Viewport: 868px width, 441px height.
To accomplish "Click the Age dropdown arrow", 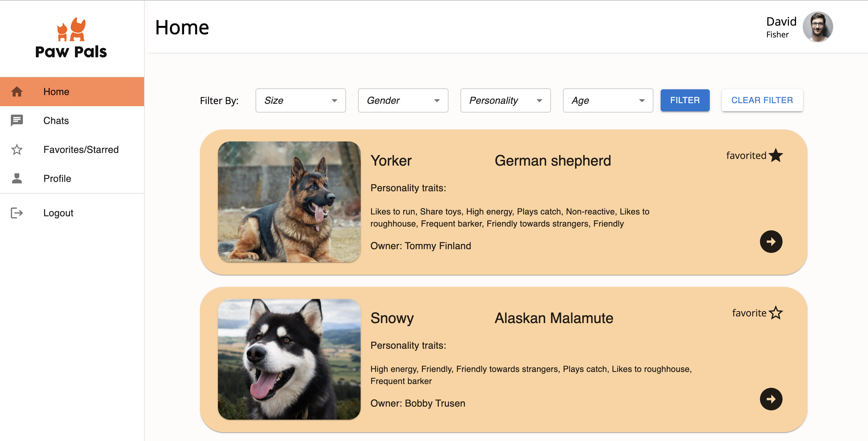I will pos(642,100).
